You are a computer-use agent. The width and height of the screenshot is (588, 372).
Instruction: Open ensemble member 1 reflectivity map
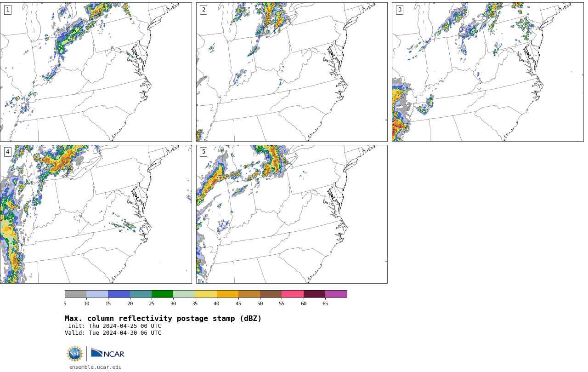click(96, 72)
